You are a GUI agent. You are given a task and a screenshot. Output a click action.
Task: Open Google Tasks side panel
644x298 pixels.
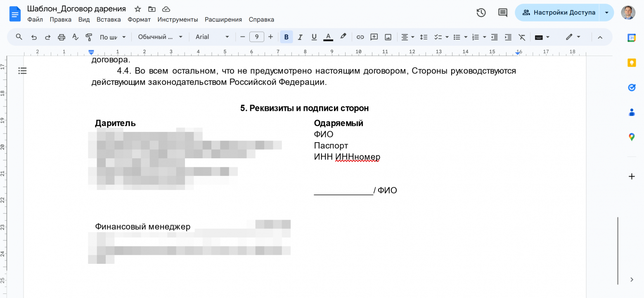[632, 87]
